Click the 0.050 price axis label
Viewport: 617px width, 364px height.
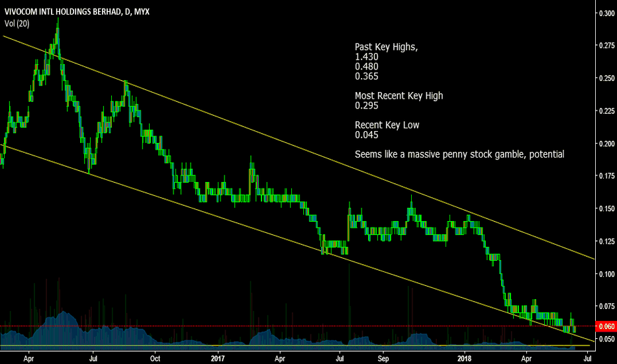(x=607, y=339)
